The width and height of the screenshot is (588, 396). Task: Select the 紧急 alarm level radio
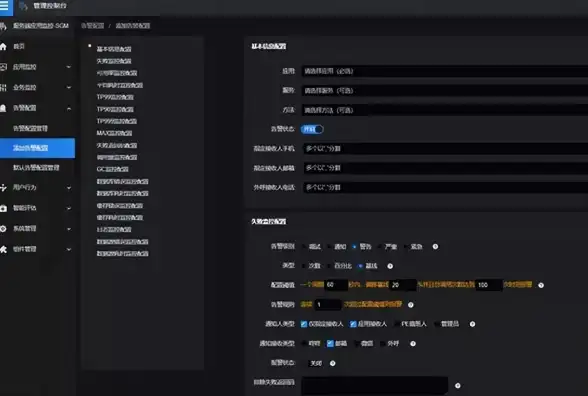[x=405, y=247]
